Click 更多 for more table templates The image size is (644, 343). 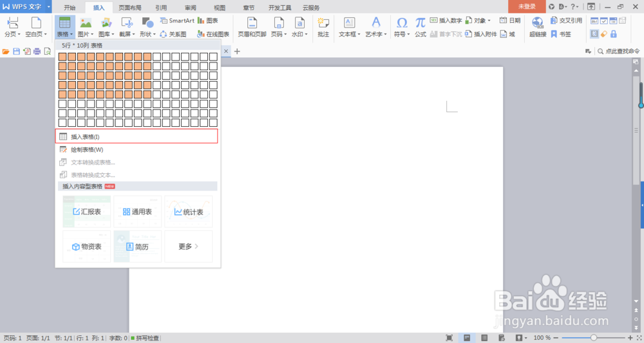coord(189,246)
